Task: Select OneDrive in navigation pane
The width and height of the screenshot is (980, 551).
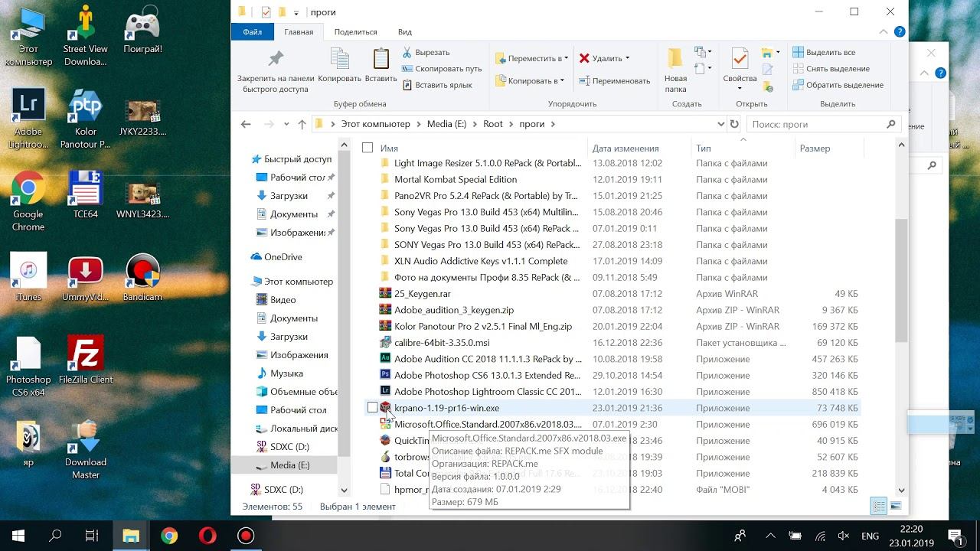Action: (x=283, y=257)
